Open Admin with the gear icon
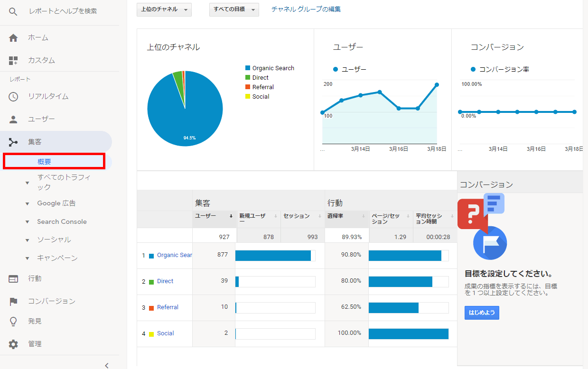Image resolution: width=588 pixels, height=369 pixels. click(13, 344)
